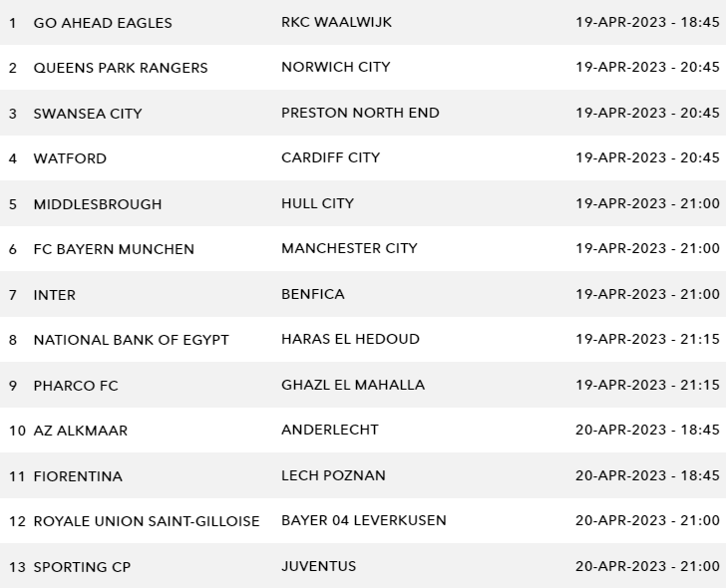Image resolution: width=726 pixels, height=588 pixels.
Task: Click Preston North End text
Action: pyautogui.click(x=360, y=113)
